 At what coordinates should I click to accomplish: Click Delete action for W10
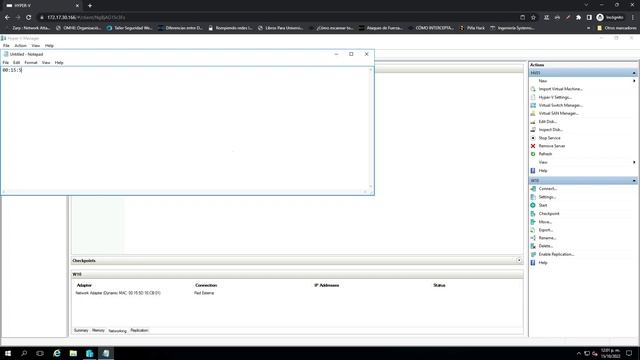(545, 246)
